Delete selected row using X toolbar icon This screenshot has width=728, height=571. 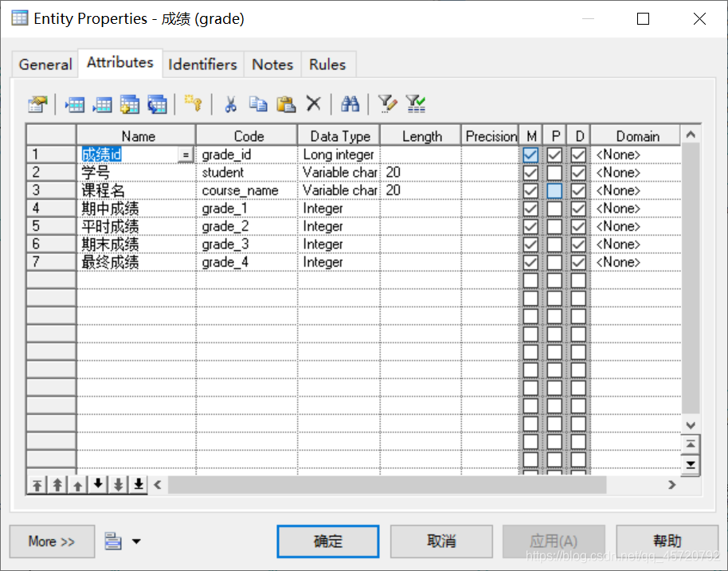point(311,104)
